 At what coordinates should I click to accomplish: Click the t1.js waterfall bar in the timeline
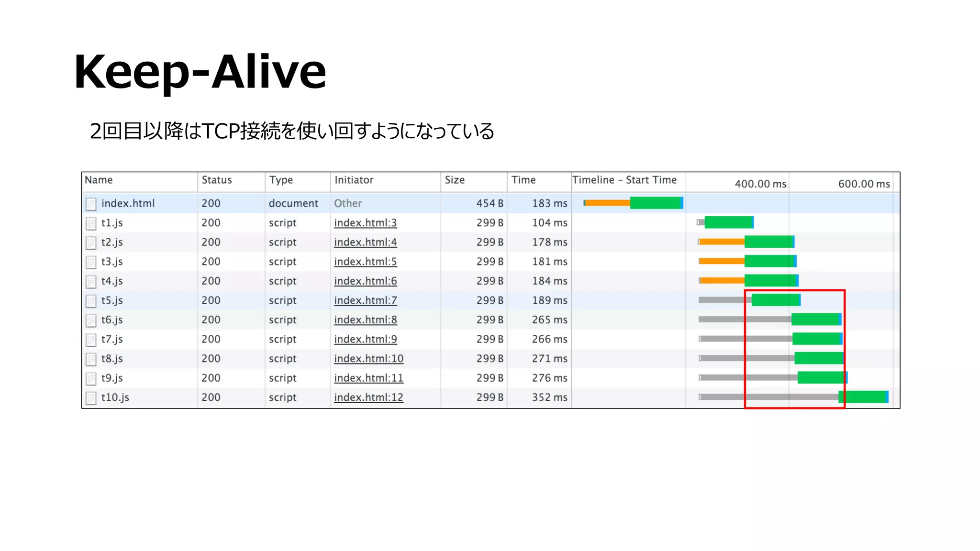(x=725, y=222)
